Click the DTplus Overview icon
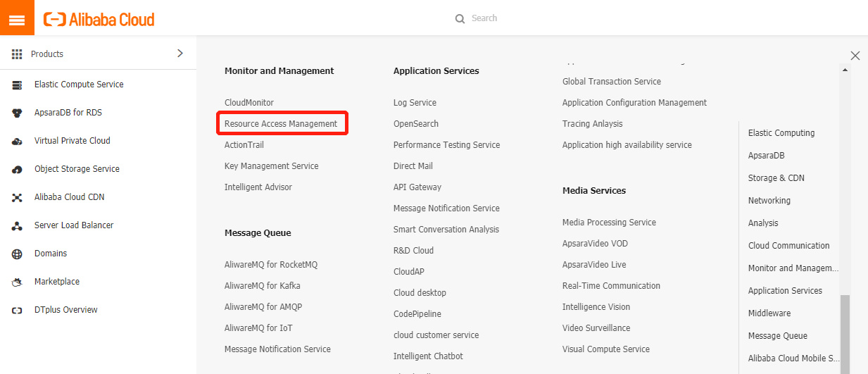The width and height of the screenshot is (868, 374). pos(18,310)
